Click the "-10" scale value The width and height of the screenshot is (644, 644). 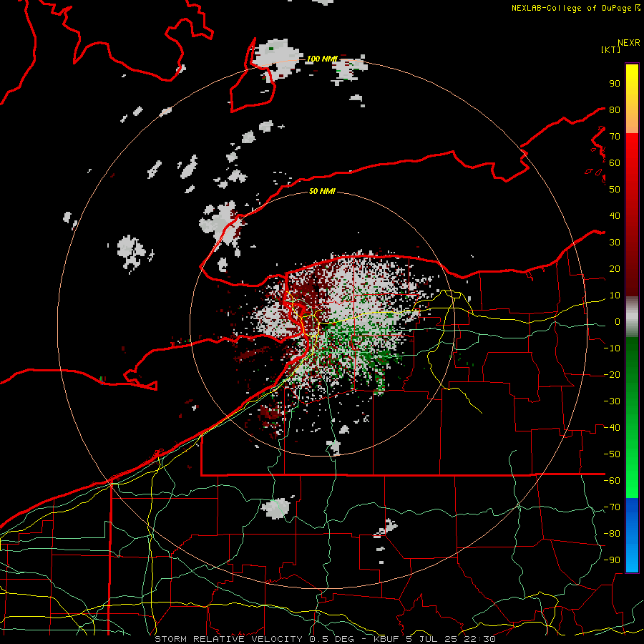point(612,348)
